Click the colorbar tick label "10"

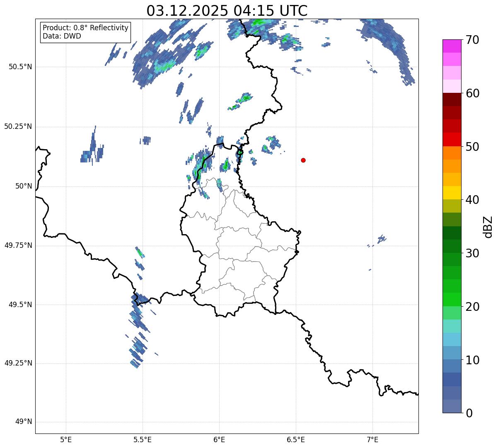pyautogui.click(x=472, y=360)
